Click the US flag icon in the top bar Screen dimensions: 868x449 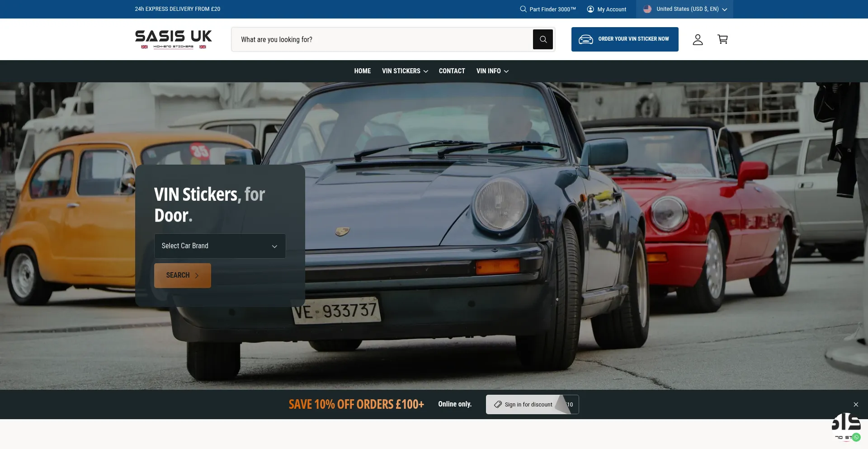pyautogui.click(x=647, y=9)
